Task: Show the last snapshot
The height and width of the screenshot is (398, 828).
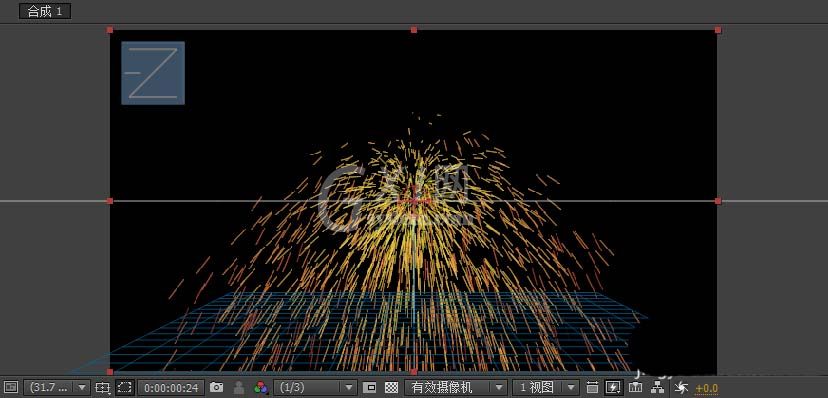Action: pos(239,387)
